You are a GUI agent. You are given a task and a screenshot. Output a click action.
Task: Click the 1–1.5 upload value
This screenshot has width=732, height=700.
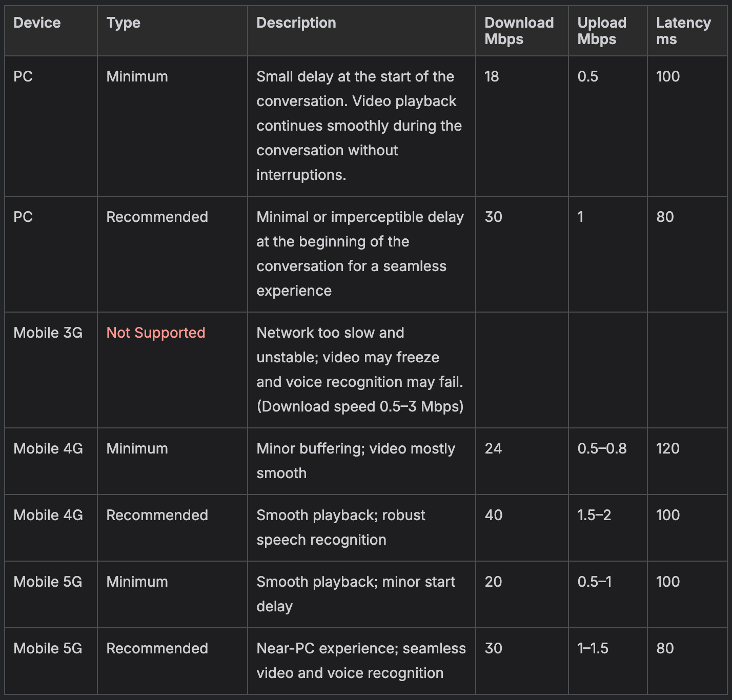tap(593, 649)
